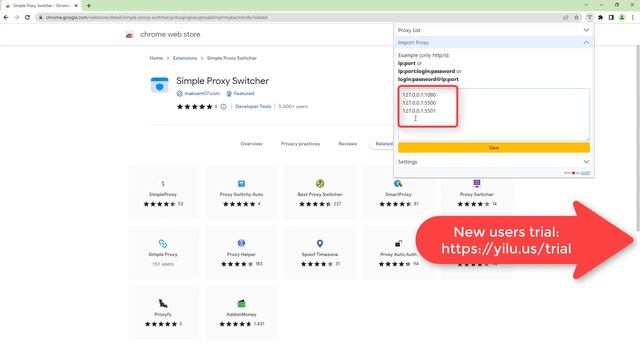
Task: Click inside the proxy import text area
Action: tap(493, 114)
